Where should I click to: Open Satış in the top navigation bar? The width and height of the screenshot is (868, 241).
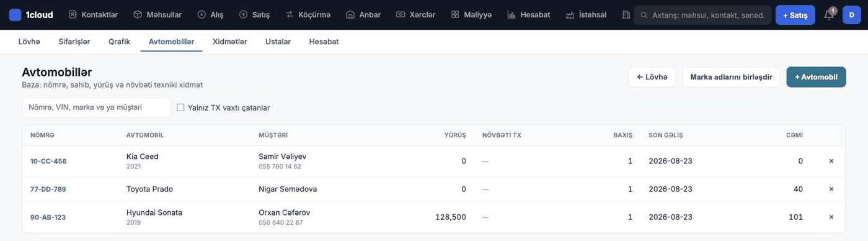(x=254, y=15)
